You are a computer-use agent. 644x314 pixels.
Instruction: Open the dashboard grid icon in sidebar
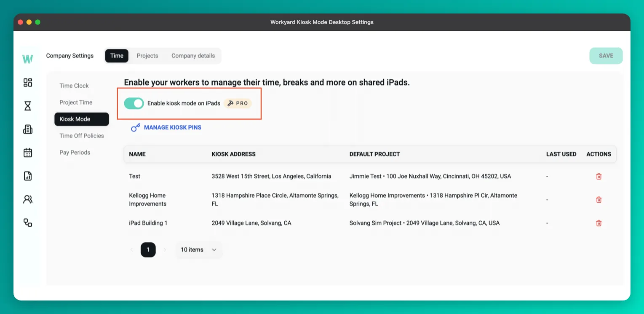point(28,83)
